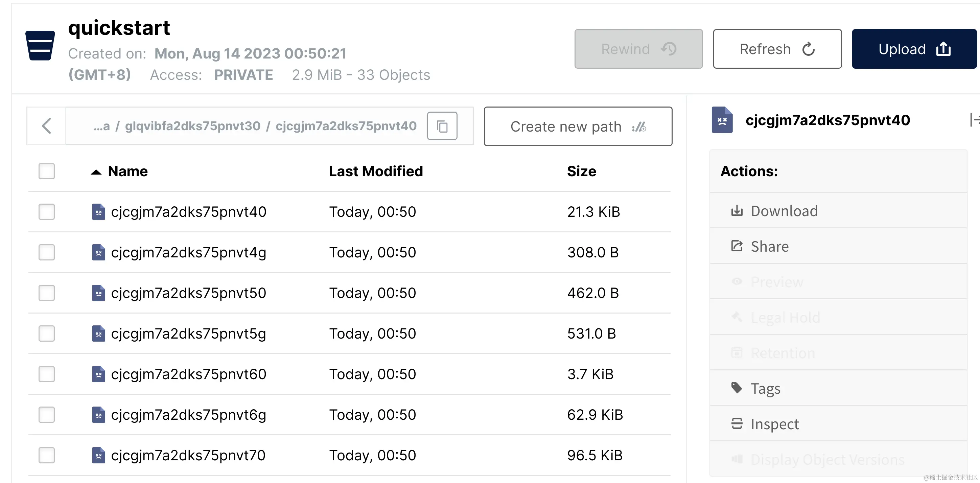
Task: Click the Share action icon
Action: (x=737, y=246)
